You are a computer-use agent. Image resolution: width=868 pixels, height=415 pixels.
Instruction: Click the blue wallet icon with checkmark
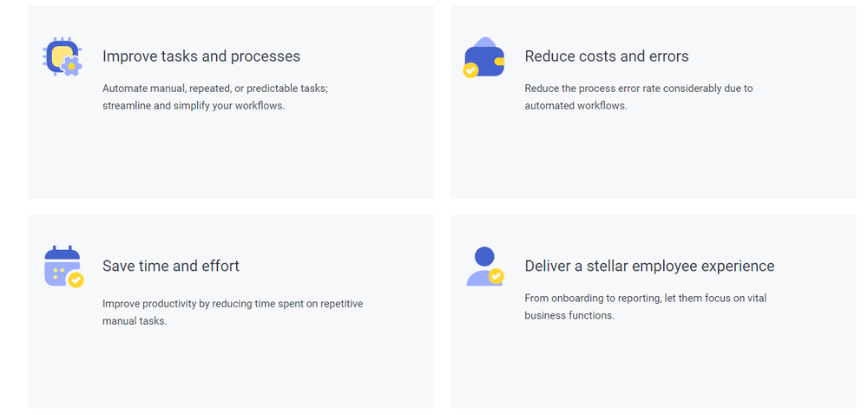tap(483, 57)
